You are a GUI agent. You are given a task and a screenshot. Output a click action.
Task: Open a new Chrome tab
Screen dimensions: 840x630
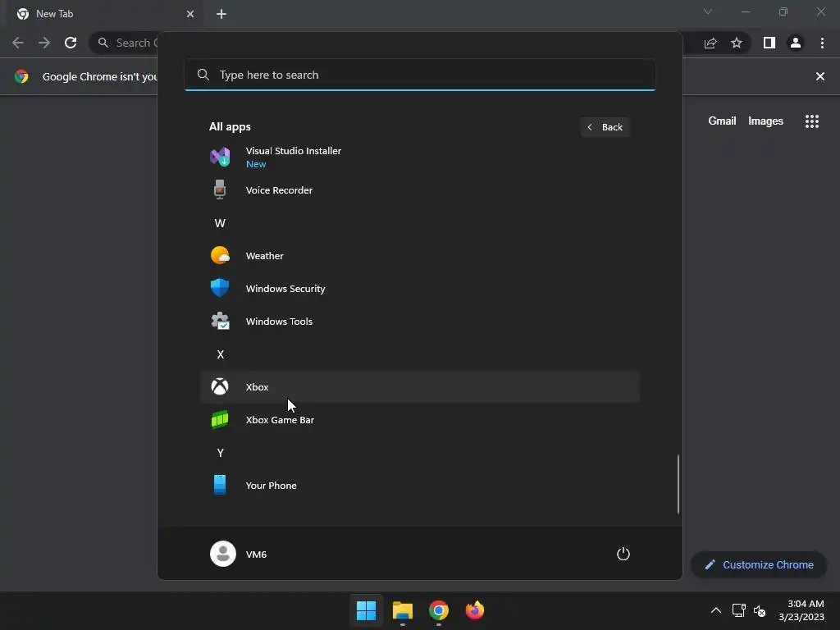(x=221, y=14)
